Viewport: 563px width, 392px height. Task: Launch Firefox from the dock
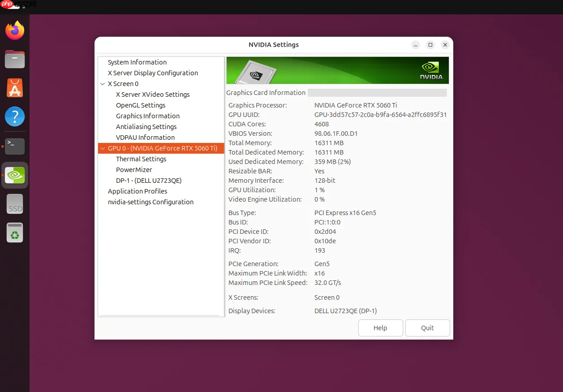(14, 30)
